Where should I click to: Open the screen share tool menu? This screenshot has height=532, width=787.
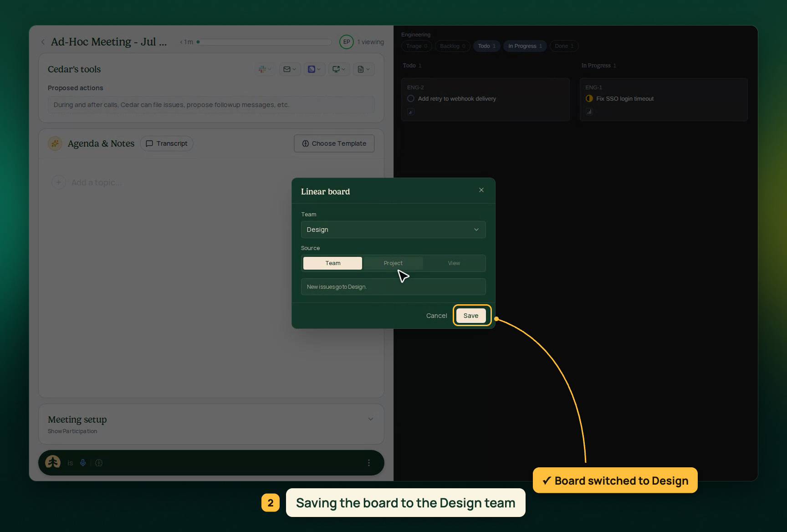339,69
